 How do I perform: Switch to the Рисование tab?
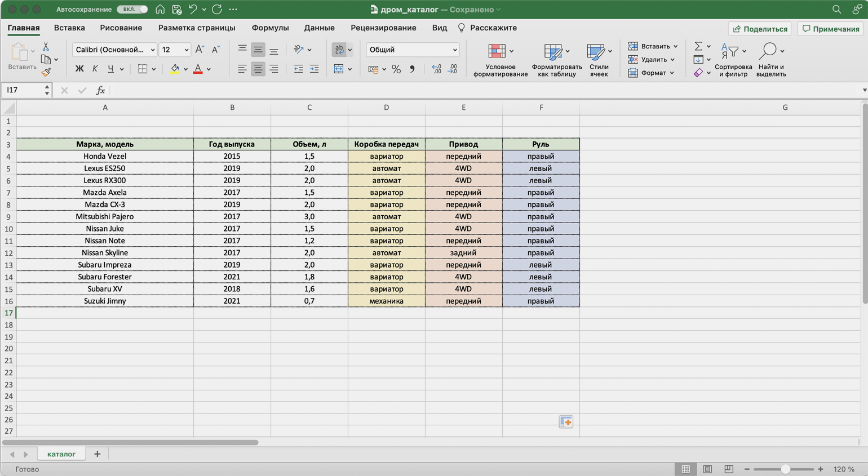[121, 28]
